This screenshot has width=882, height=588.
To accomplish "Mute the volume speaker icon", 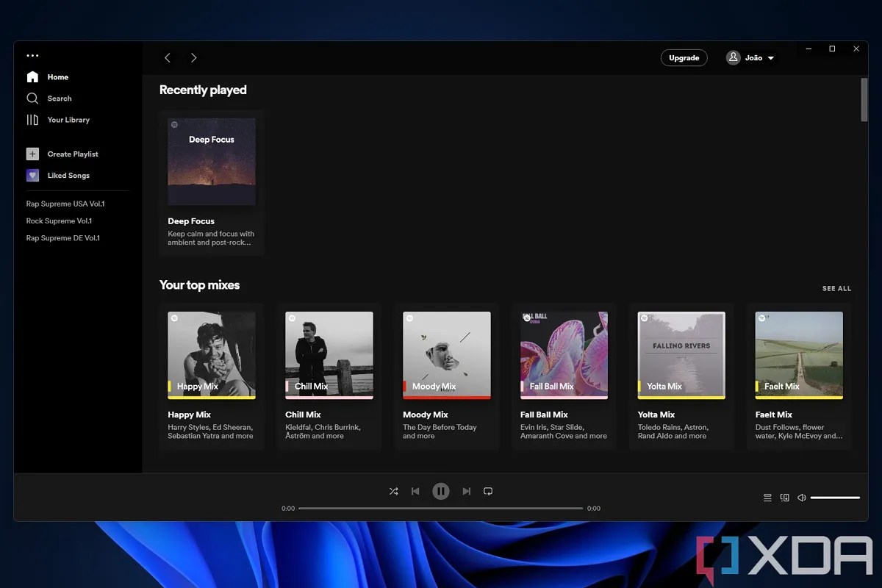I will pyautogui.click(x=802, y=498).
